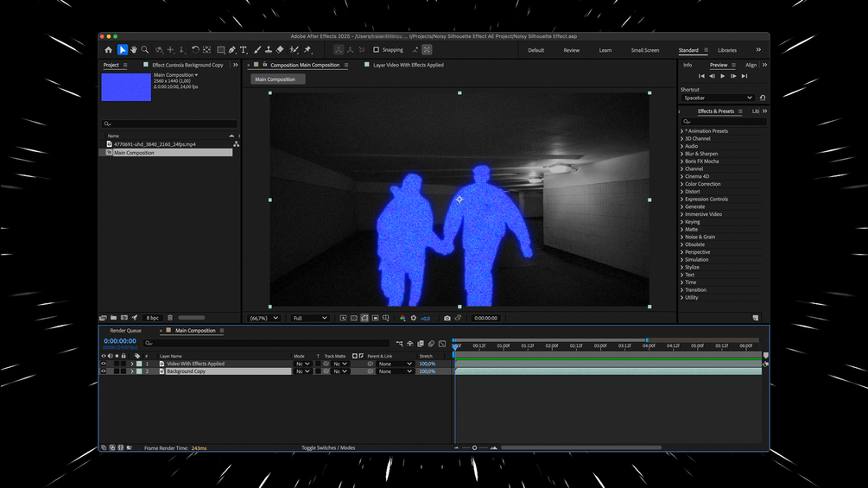Expand the Blur & Sharpen effects category
The width and height of the screenshot is (868, 488).
(x=682, y=154)
